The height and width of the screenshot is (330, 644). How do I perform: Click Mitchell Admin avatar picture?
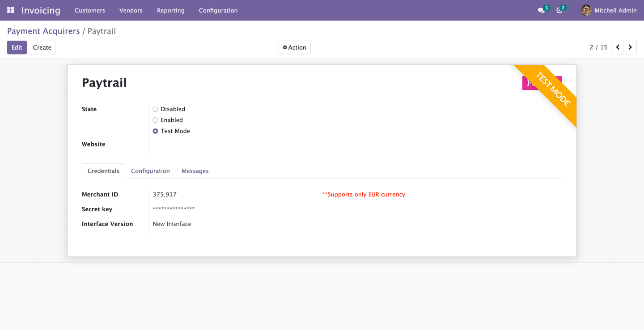586,10
